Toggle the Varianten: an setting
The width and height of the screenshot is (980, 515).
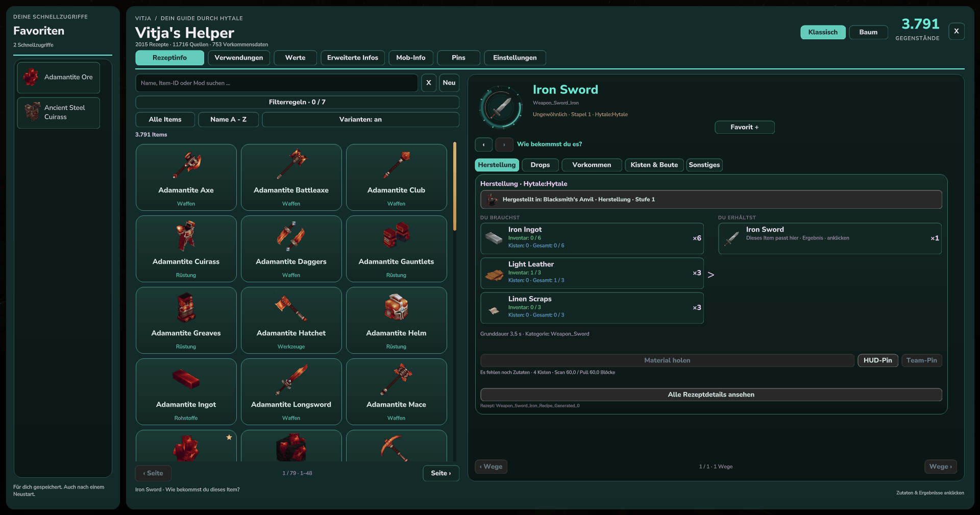coord(360,119)
